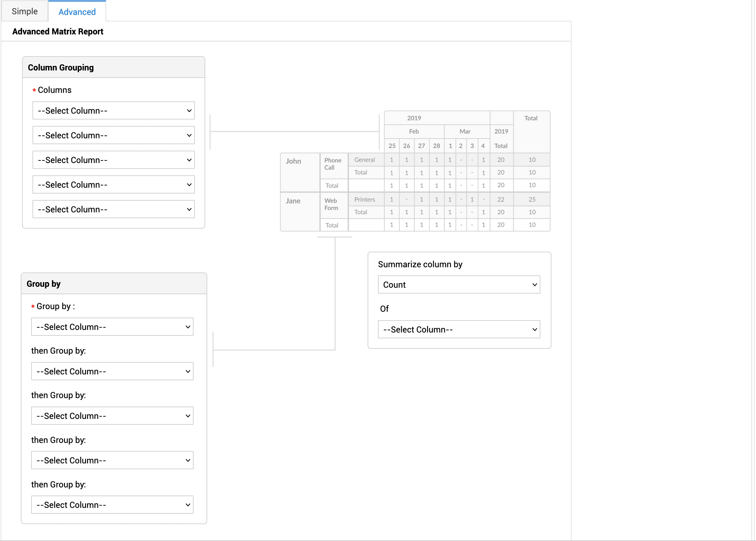The image size is (756, 541).
Task: Click the Jane row in preview matrix
Action: click(x=293, y=201)
